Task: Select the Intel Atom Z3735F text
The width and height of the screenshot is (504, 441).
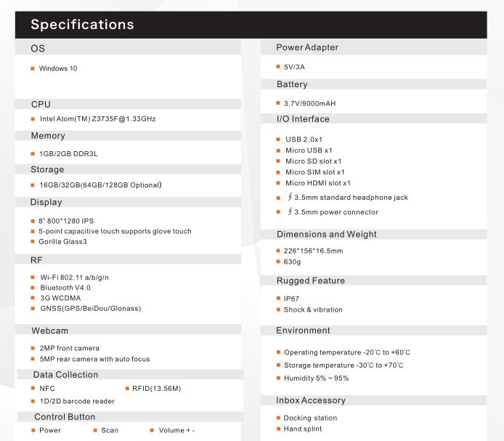Action: pos(98,118)
